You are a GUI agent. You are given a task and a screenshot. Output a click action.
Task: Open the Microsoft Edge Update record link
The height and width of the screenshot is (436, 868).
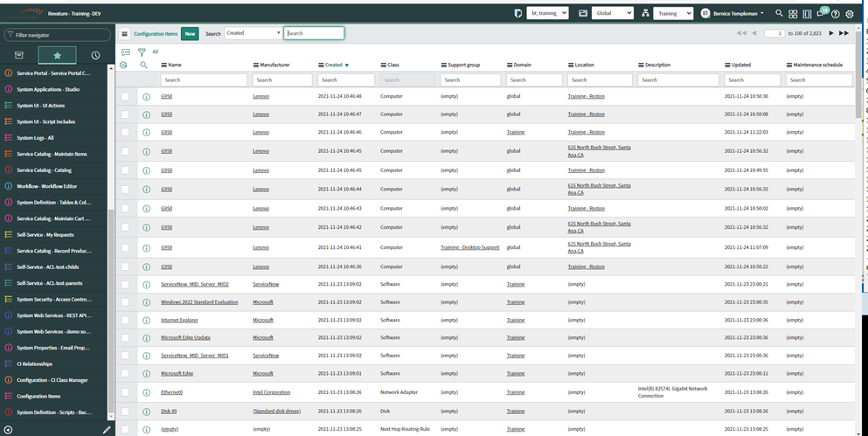tap(185, 337)
